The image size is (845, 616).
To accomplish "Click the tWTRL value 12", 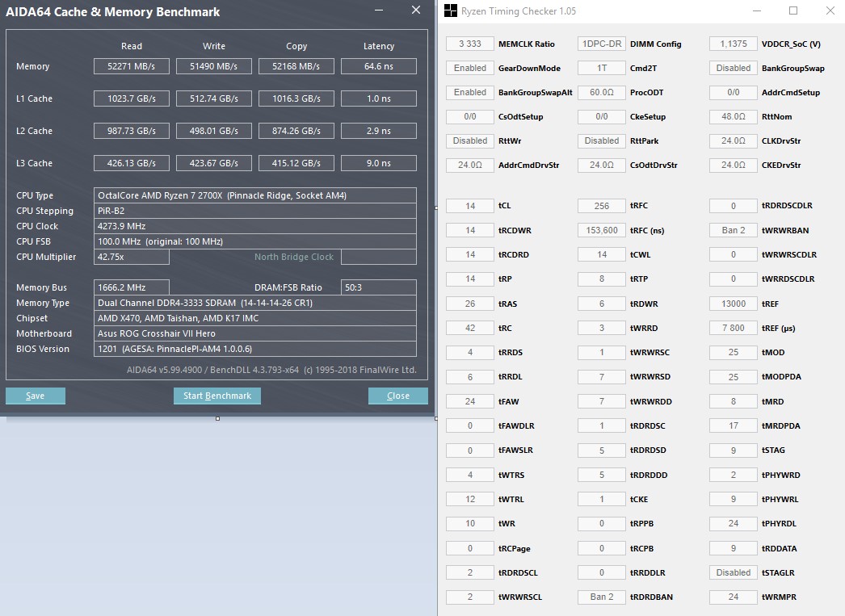I will 470,499.
